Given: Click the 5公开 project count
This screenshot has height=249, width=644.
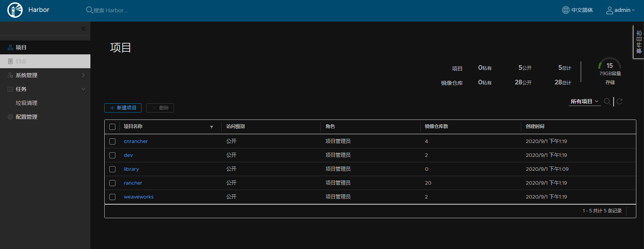Looking at the screenshot, I should pos(525,68).
